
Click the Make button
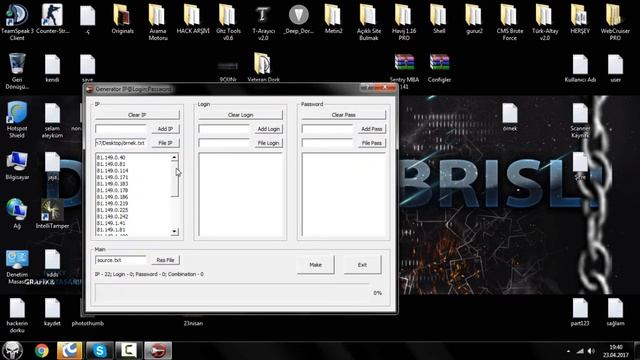[x=316, y=265]
